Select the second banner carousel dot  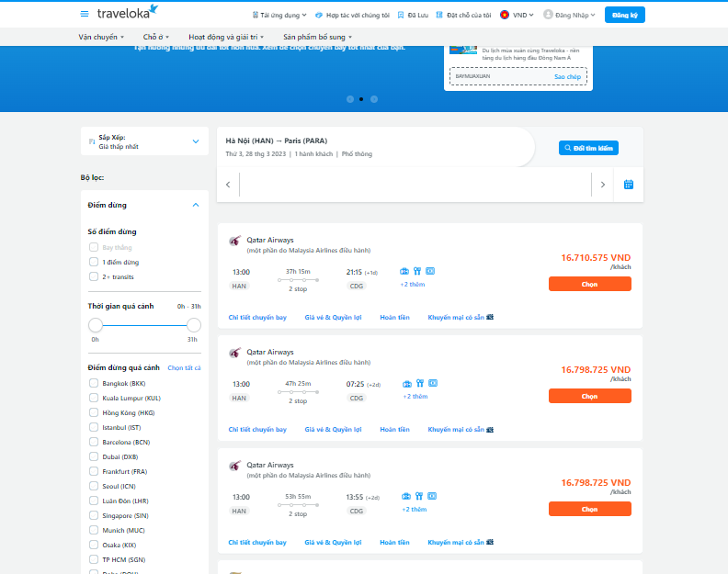click(361, 99)
